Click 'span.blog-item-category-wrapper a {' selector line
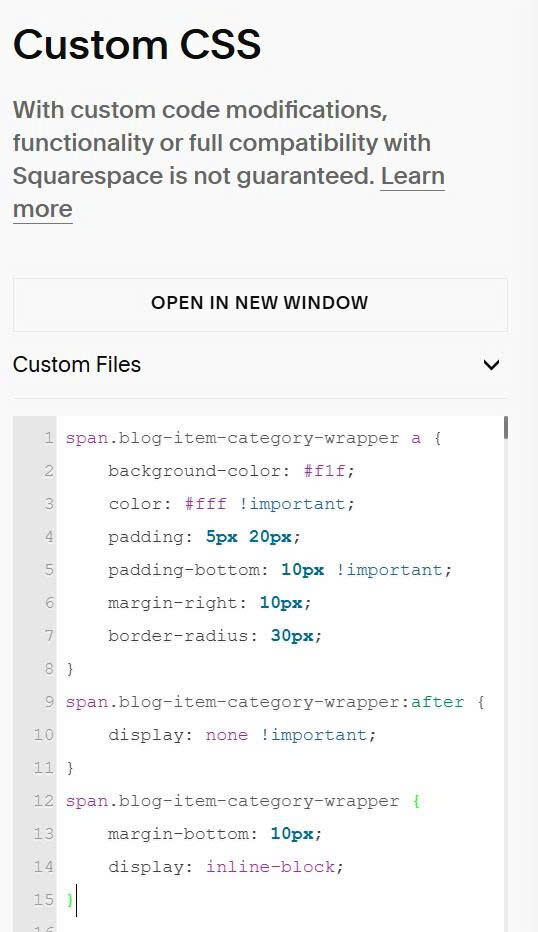Image resolution: width=538 pixels, height=932 pixels. point(253,438)
